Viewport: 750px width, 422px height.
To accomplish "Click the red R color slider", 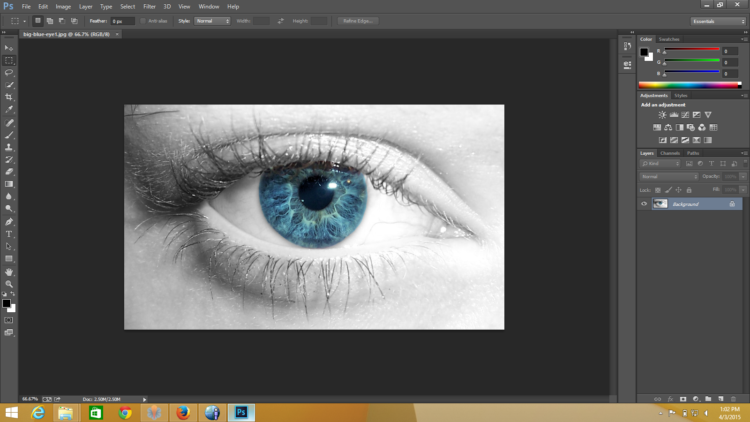I will coord(692,49).
